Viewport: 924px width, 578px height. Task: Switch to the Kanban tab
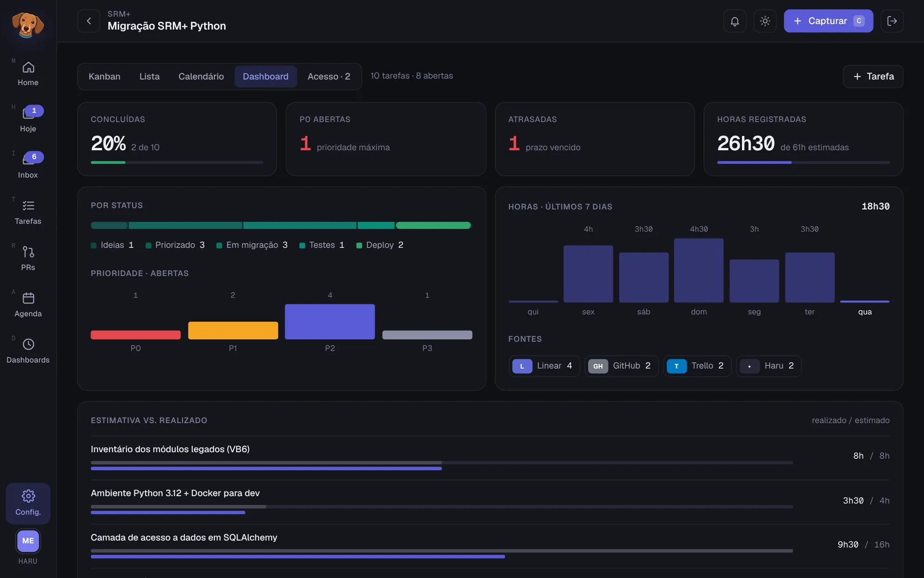pos(104,76)
